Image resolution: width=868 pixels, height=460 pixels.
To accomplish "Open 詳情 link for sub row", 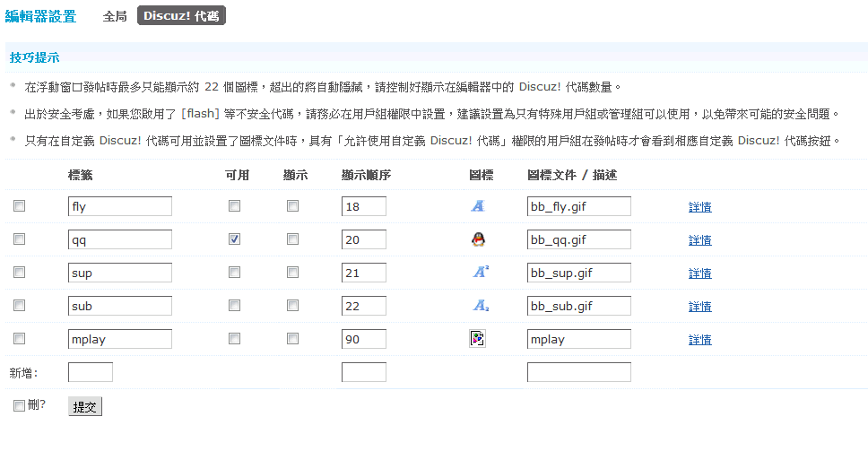I will (x=699, y=307).
